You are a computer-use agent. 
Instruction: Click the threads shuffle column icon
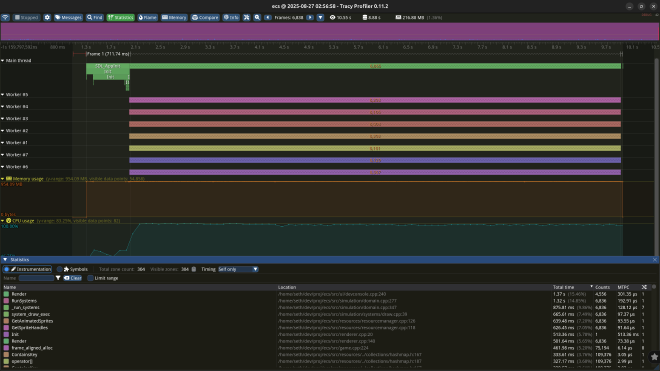coord(644,287)
